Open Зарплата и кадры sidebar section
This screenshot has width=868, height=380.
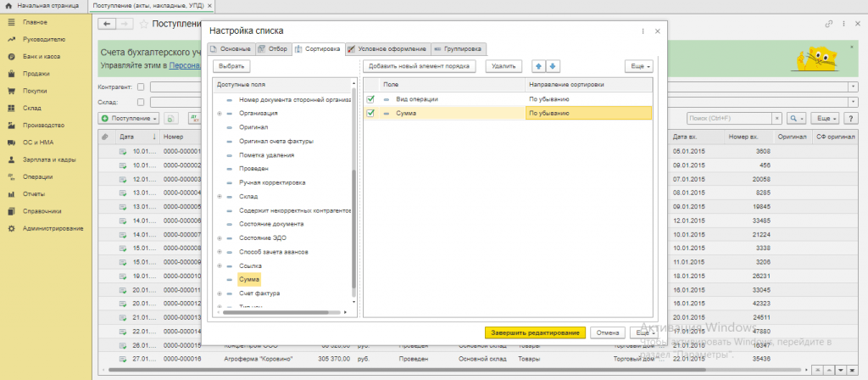click(48, 159)
